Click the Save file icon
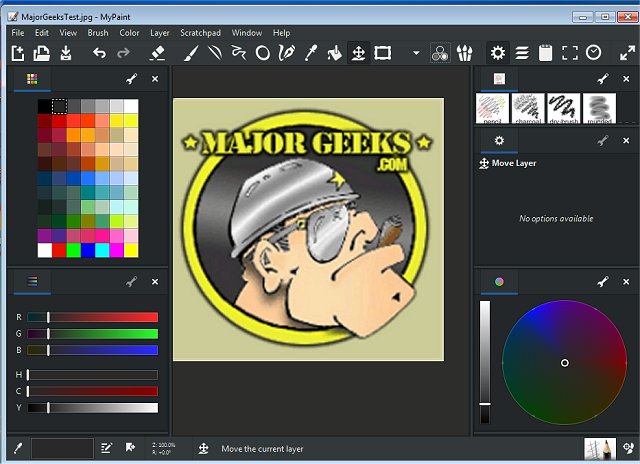Viewport: 640px width, 464px height. [x=66, y=52]
